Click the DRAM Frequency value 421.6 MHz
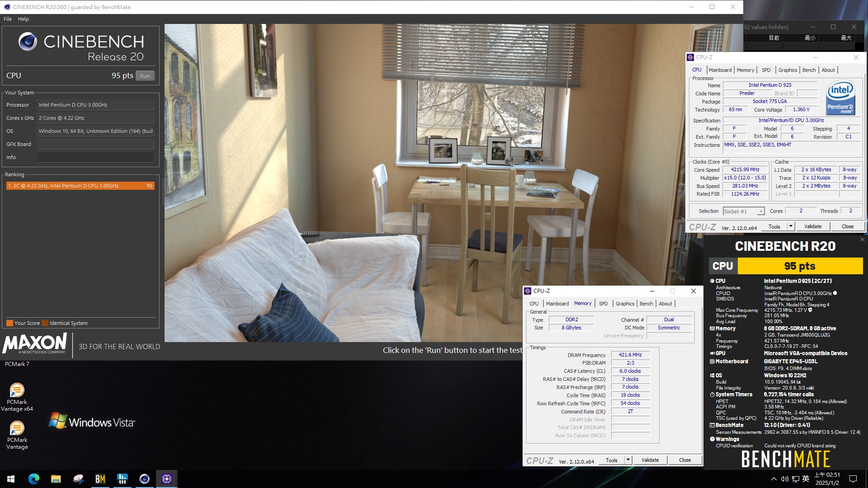The width and height of the screenshot is (868, 488). point(630,355)
